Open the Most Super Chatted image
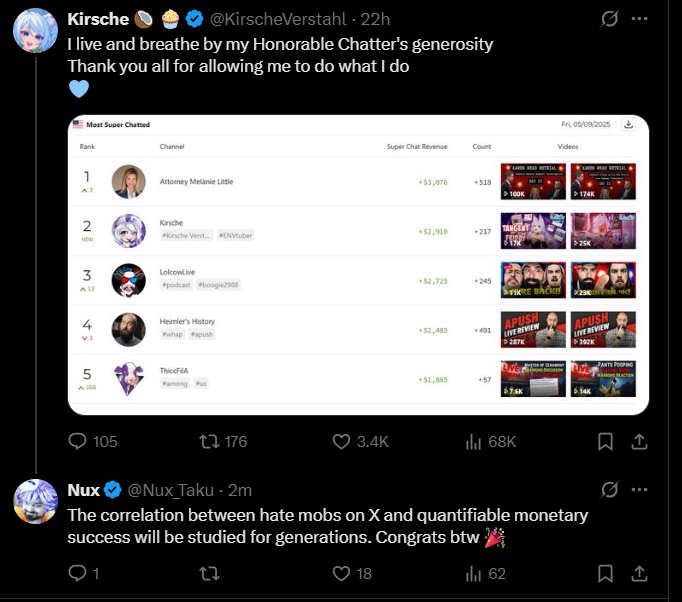682x602 pixels. [358, 265]
